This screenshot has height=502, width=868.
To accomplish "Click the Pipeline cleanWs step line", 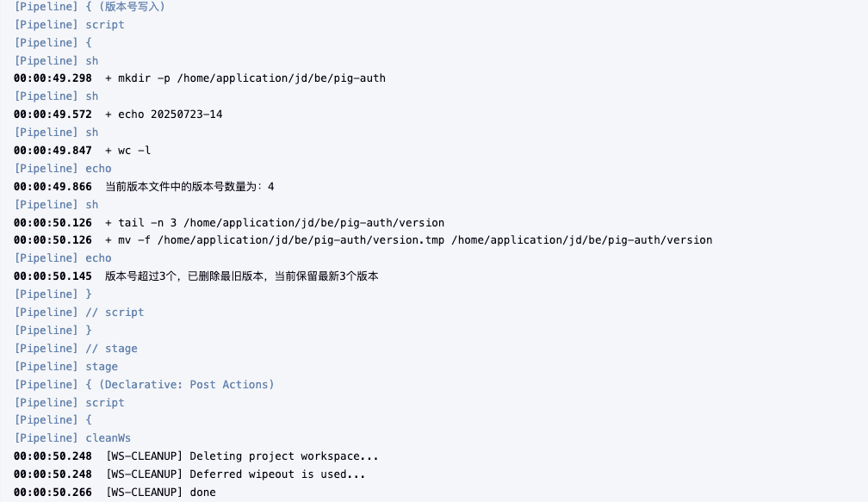I will click(72, 438).
